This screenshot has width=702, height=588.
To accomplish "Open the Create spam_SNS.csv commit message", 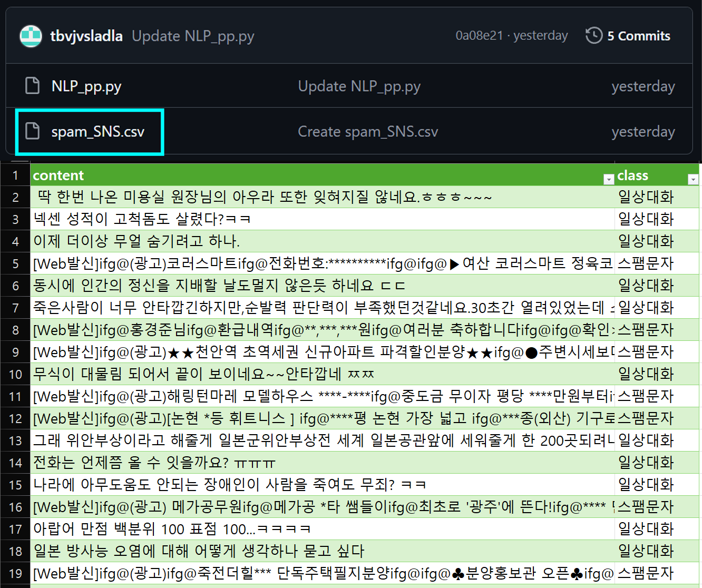I will 368,132.
